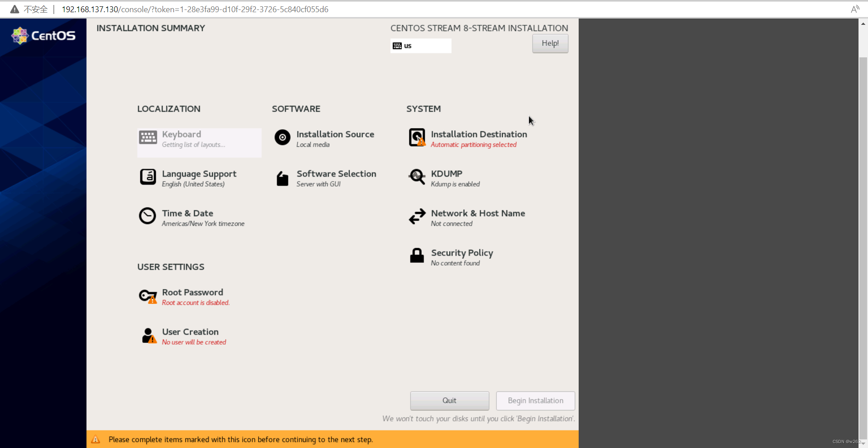Click the CENTOS STREAM 8-STREAM INSTALLATION title
The image size is (868, 448).
[x=479, y=28]
